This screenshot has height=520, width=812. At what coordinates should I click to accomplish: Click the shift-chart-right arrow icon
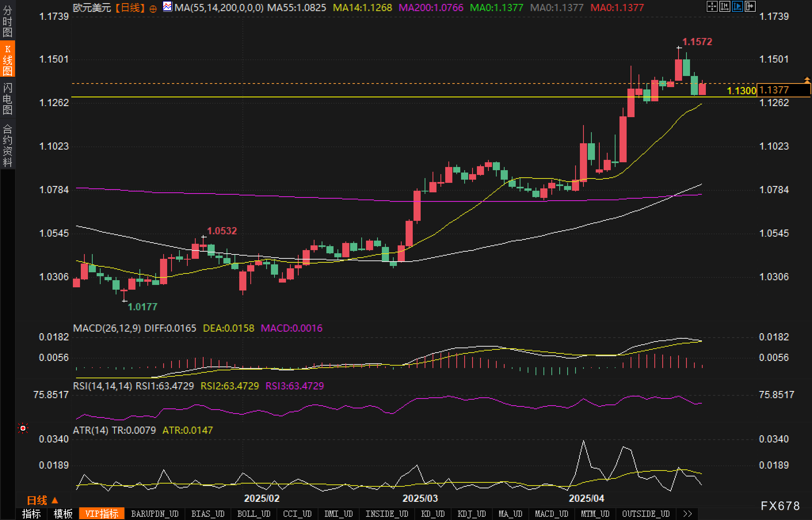click(750, 6)
